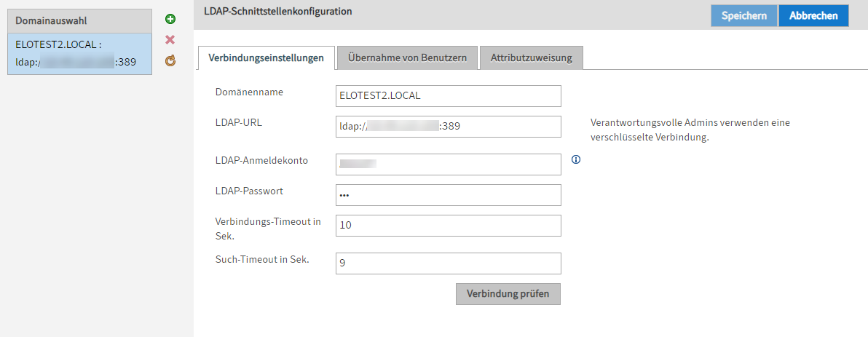
Task: Delete the domain with the red X icon
Action: click(x=170, y=40)
